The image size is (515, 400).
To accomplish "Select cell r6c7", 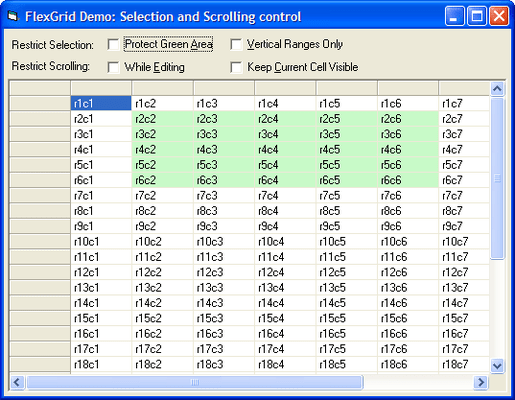I will pyautogui.click(x=464, y=180).
